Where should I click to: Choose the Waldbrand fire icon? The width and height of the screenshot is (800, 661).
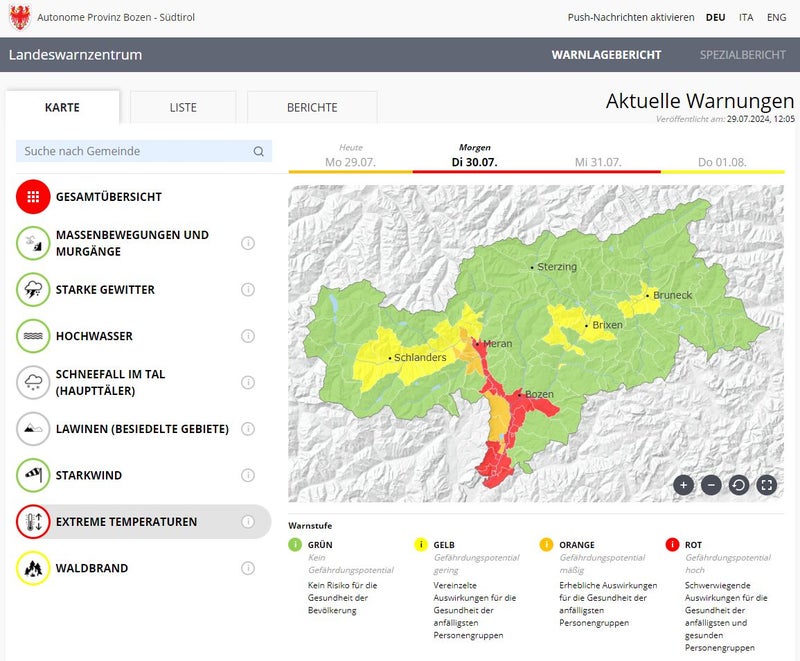[x=33, y=568]
